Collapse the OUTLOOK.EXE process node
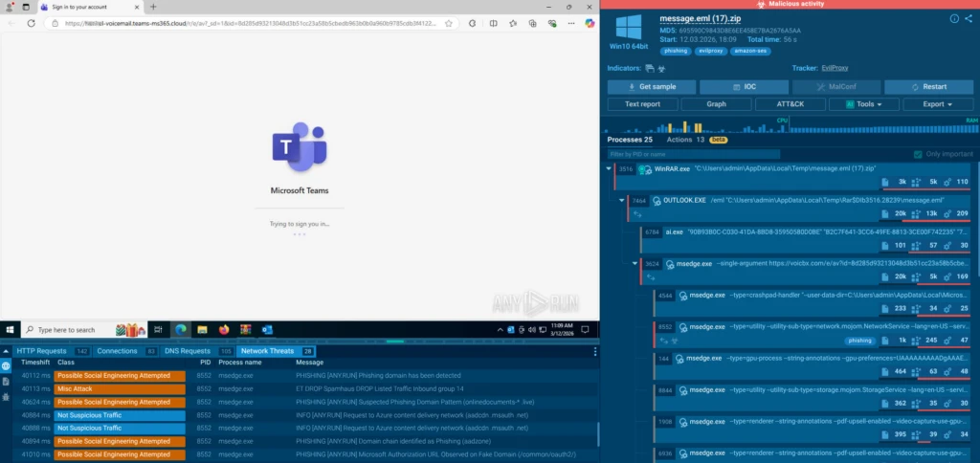 tap(620, 201)
